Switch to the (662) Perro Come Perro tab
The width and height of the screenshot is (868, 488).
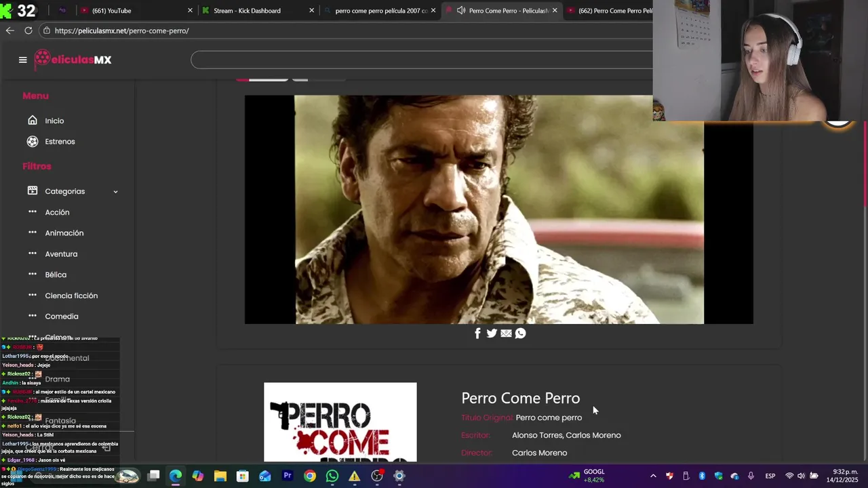[x=615, y=11]
